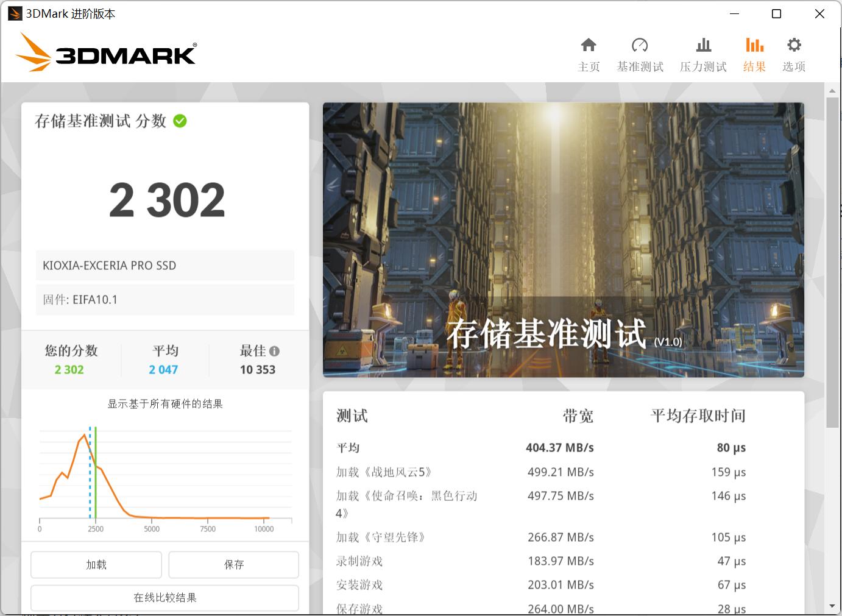This screenshot has width=842, height=616.
Task: Open 3DMark 选项 settings
Action: [x=793, y=54]
